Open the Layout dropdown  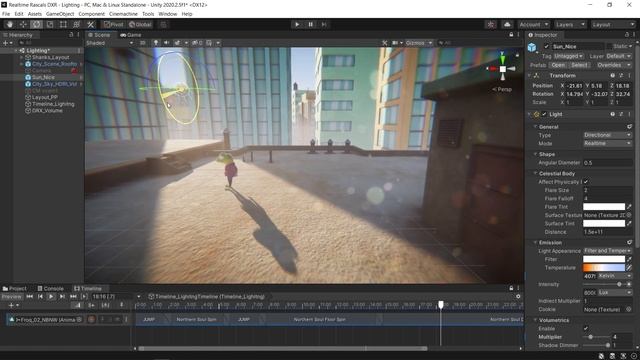[x=613, y=24]
